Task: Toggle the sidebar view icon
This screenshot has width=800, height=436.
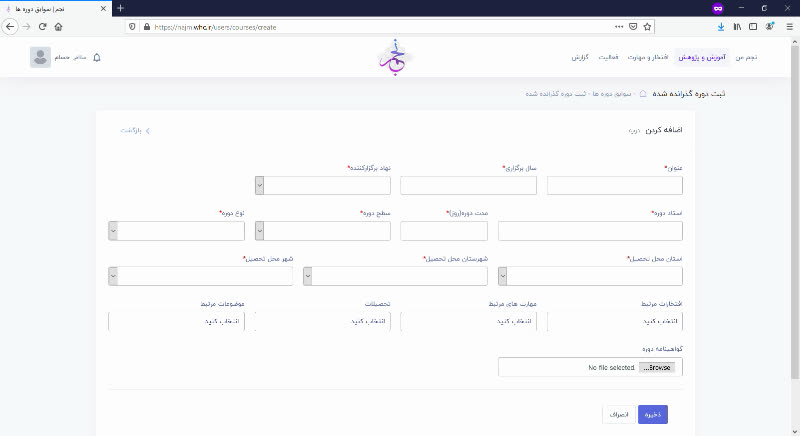Action: tap(753, 27)
